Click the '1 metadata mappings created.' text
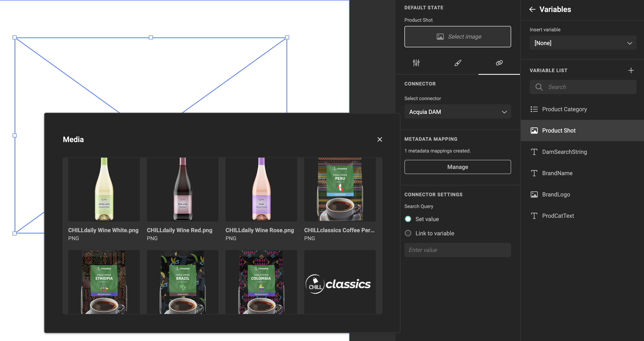644x341 pixels. [x=437, y=151]
